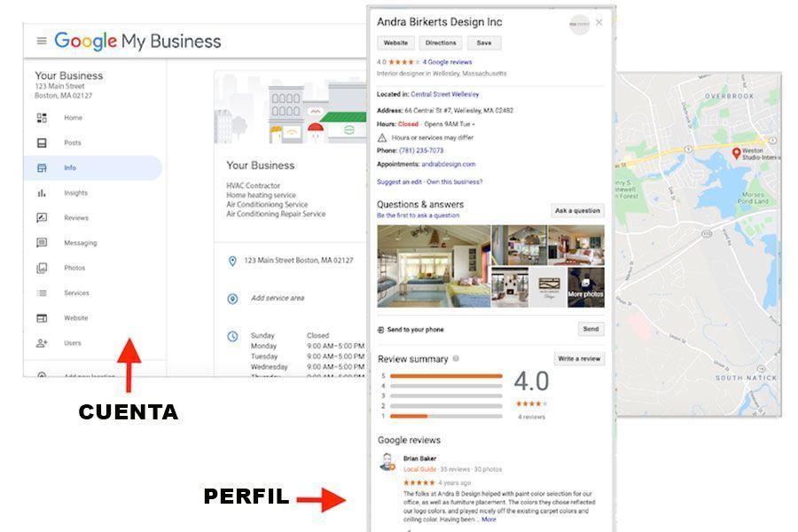Screen dimensions: 798x532
Task: Click the red map pin for Weston Studio
Action: [736, 153]
